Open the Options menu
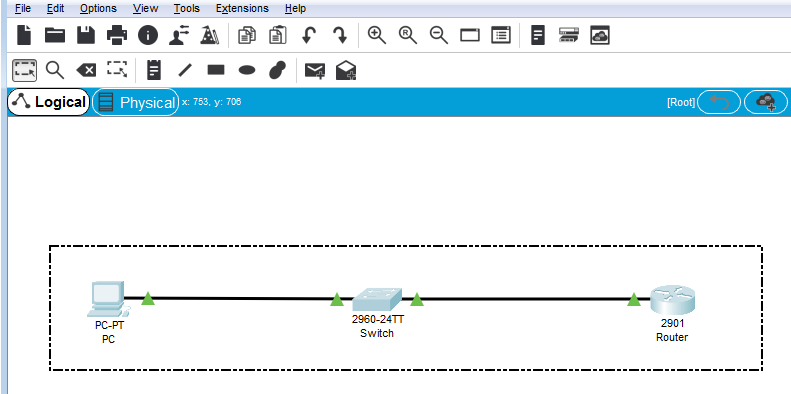 (98, 9)
